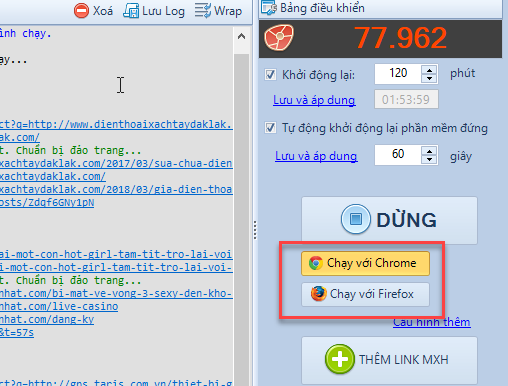Decrease the giây seconds value

(429, 159)
